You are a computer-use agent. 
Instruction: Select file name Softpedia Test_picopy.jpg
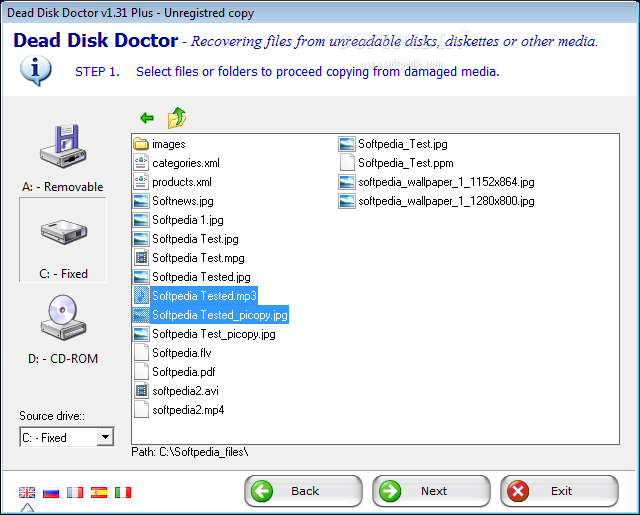click(x=213, y=334)
